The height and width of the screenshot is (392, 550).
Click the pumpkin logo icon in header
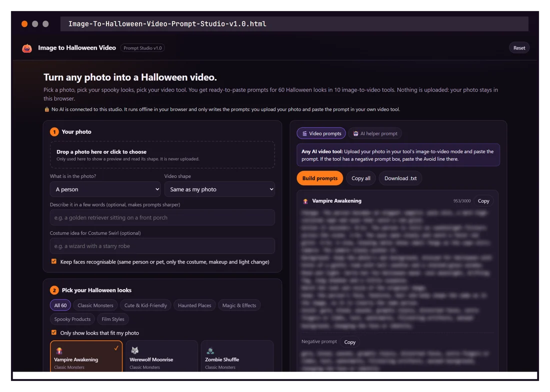(x=27, y=48)
